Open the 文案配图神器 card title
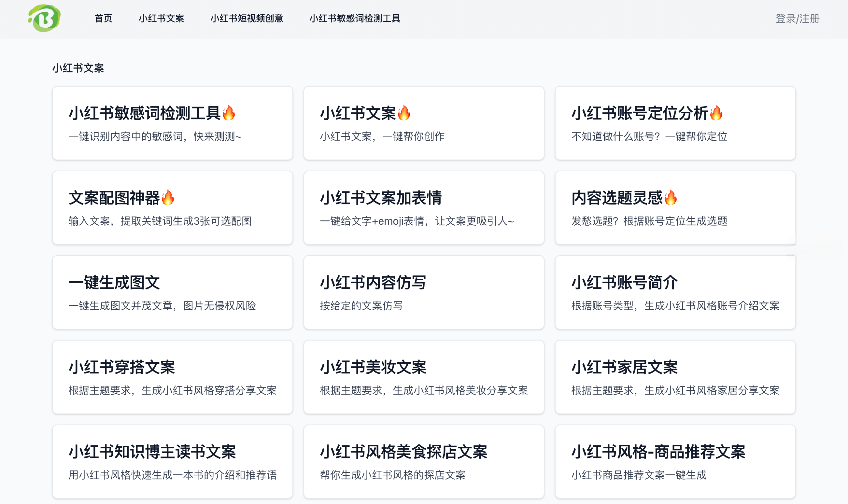848x504 pixels. point(114,198)
